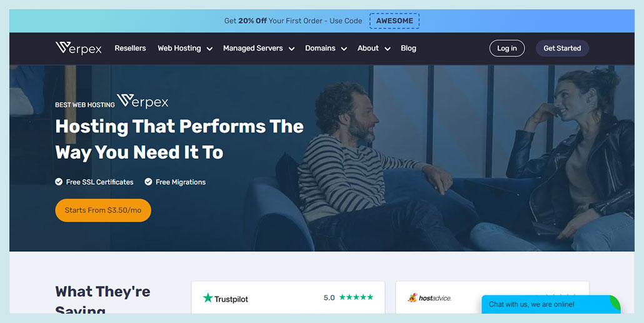This screenshot has width=644, height=323.
Task: Click the What They're Saying heading
Action: tap(103, 300)
